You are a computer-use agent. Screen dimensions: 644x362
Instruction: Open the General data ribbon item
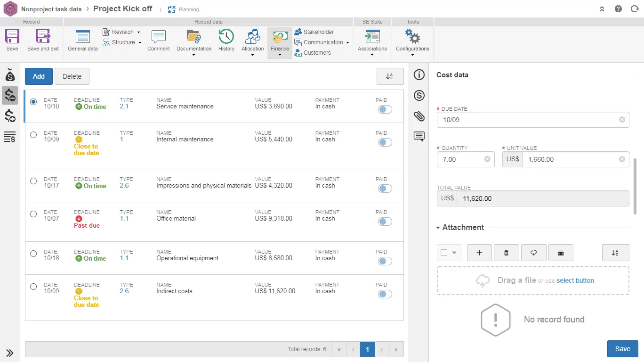point(82,42)
